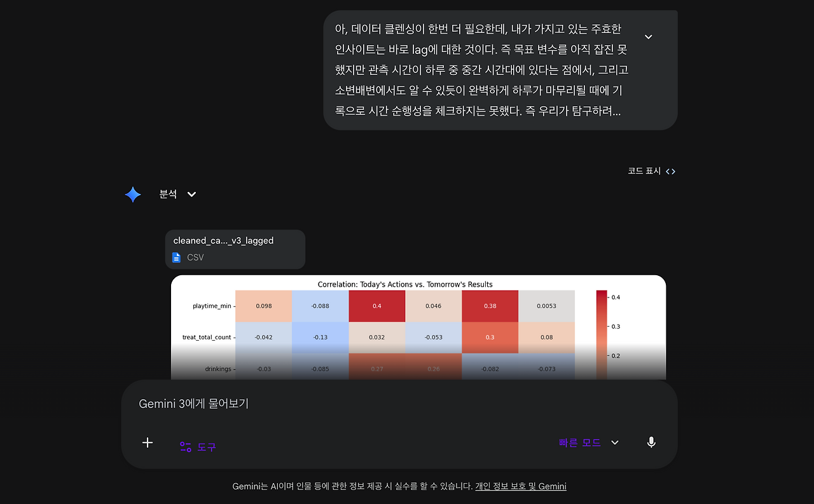Expand the 분석 dropdown chevron
The height and width of the screenshot is (504, 814).
click(x=191, y=194)
